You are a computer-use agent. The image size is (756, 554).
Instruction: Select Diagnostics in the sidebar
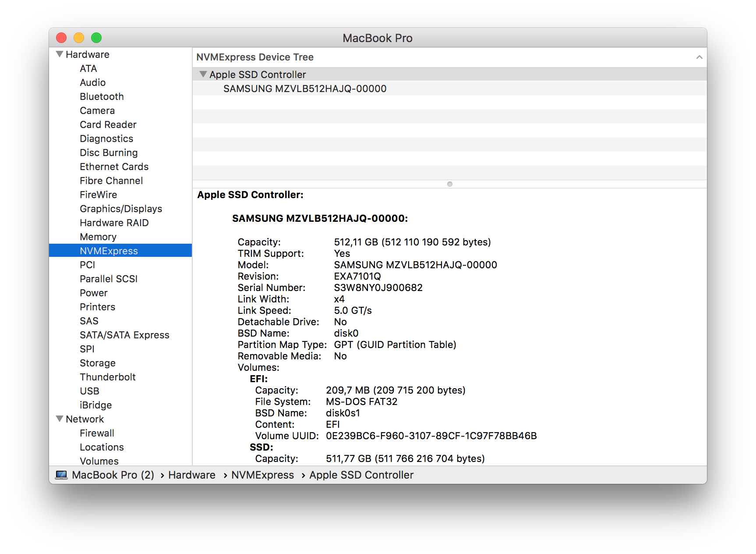click(106, 138)
